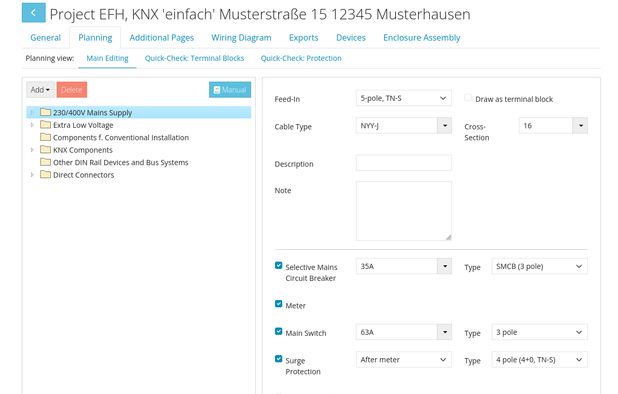
Task: Switch to the Wiring Diagram tab
Action: 241,38
